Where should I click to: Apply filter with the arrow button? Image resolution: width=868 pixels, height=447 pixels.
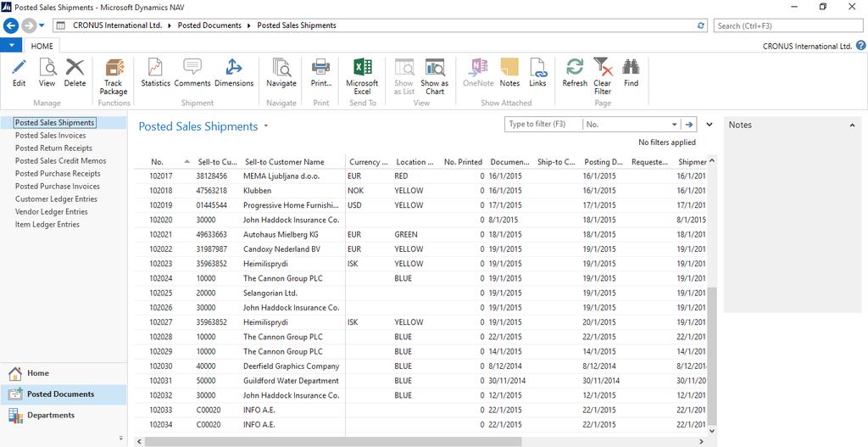690,125
